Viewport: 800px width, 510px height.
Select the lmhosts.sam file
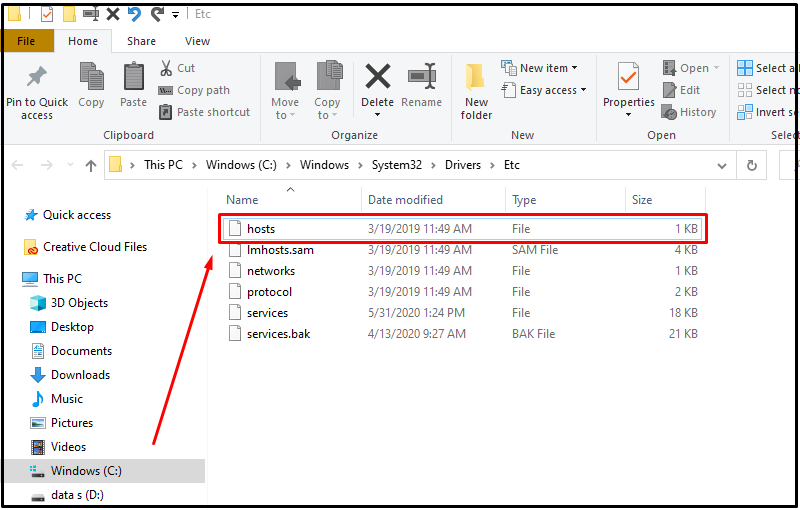463,250
